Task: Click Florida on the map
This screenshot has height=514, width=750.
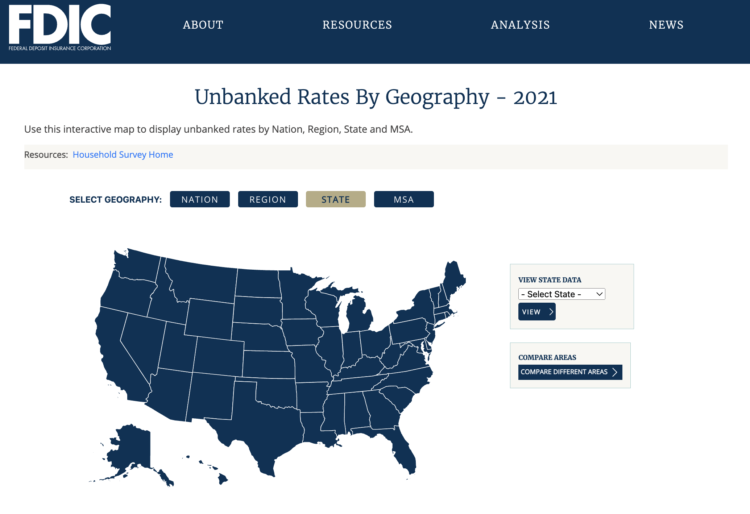Action: click(401, 451)
